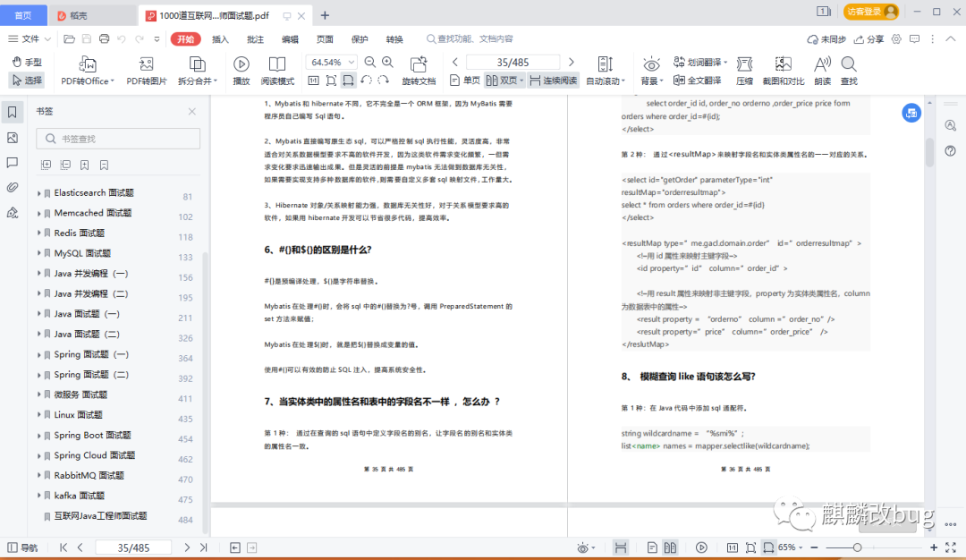Click the print icon in quick toolbar
This screenshot has width=966, height=560.
click(104, 38)
